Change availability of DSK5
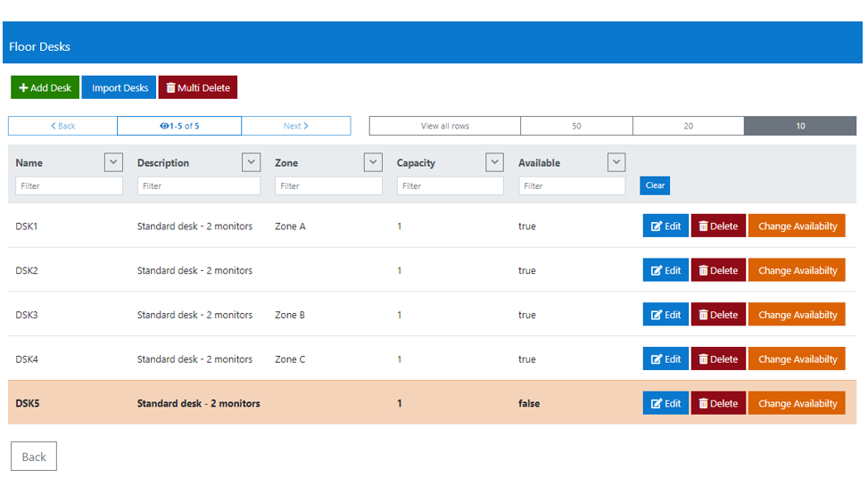868x486 pixels. (797, 403)
